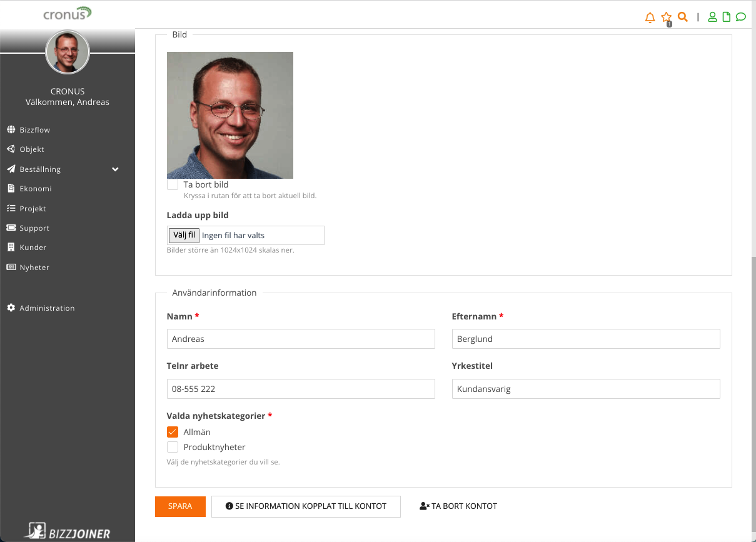756x542 pixels.
Task: Expand the Beställning menu chevron
Action: (114, 169)
